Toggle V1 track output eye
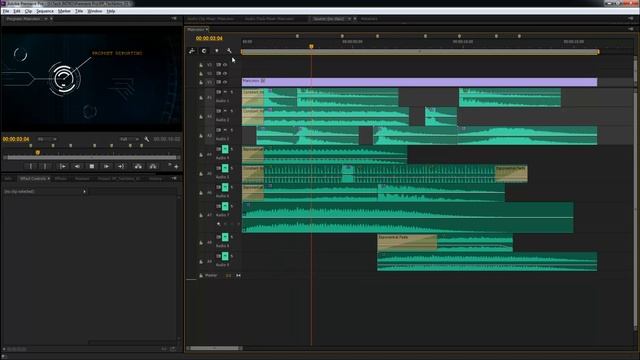 [225, 82]
